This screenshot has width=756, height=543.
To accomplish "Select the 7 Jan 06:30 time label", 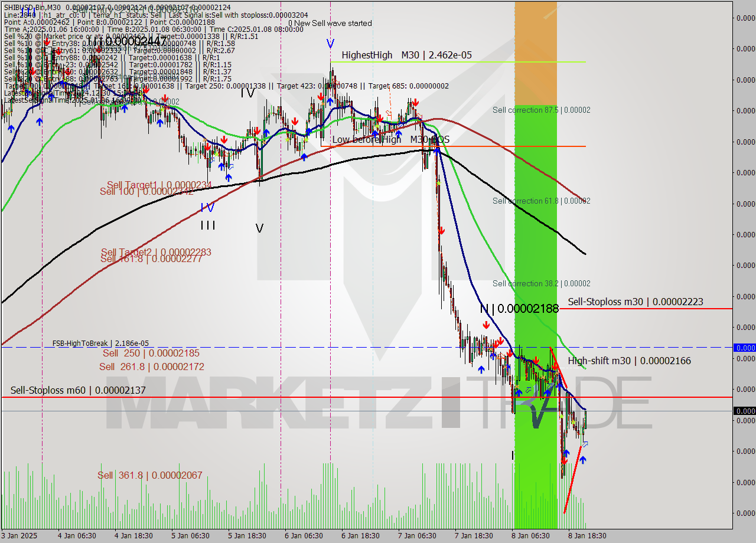I will click(418, 535).
